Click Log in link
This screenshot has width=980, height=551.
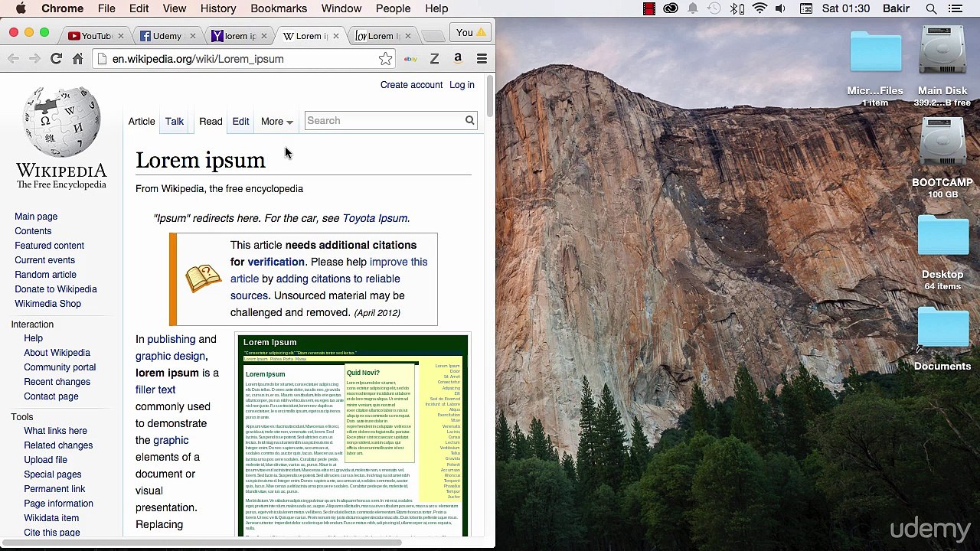[462, 85]
